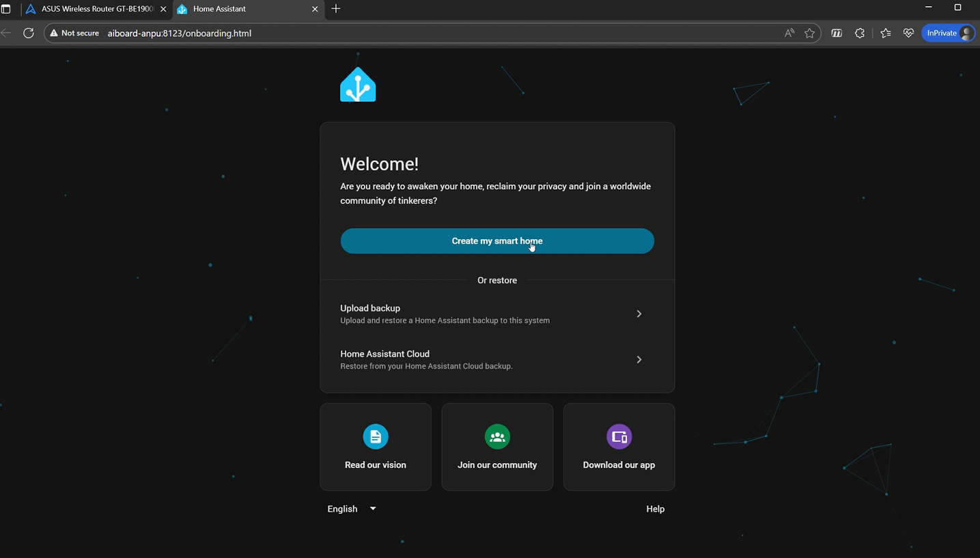This screenshot has height=558, width=980.
Task: Click the Download our app devices icon
Action: [619, 436]
